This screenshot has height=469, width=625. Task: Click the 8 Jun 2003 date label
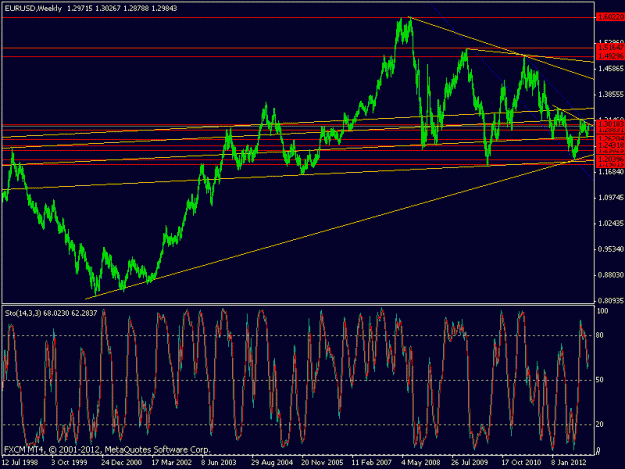218,462
